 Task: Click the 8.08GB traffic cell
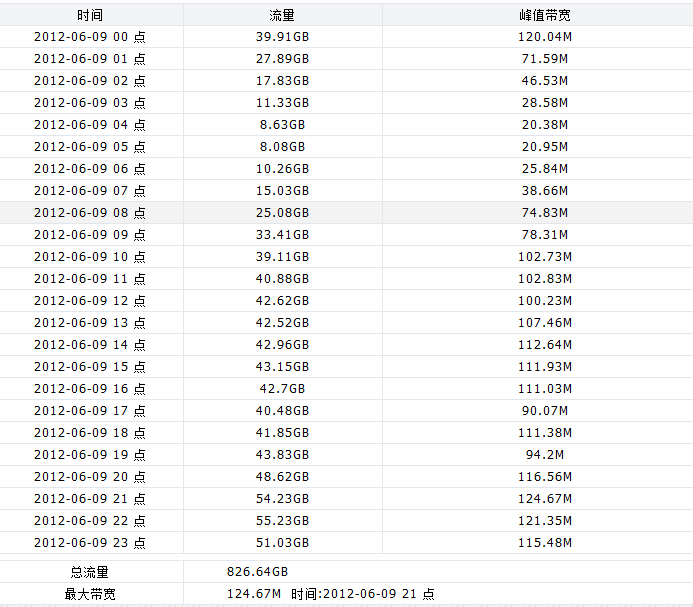pyautogui.click(x=282, y=147)
